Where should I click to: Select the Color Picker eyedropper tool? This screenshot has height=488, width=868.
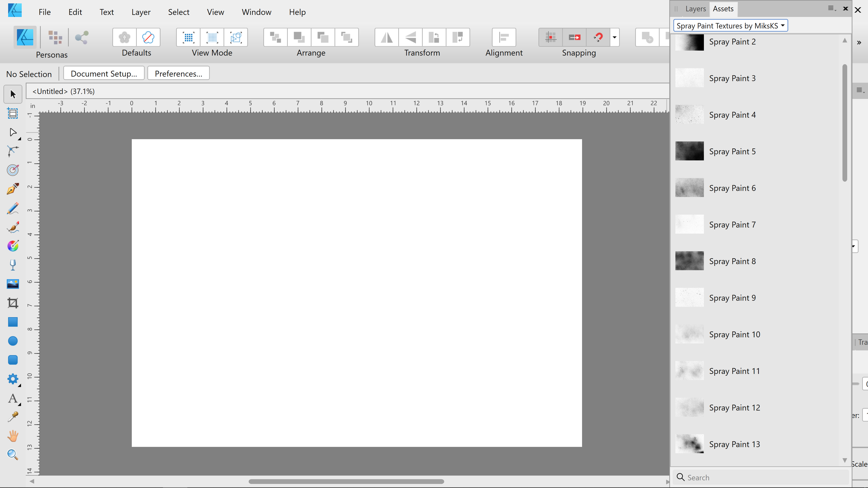[13, 417]
